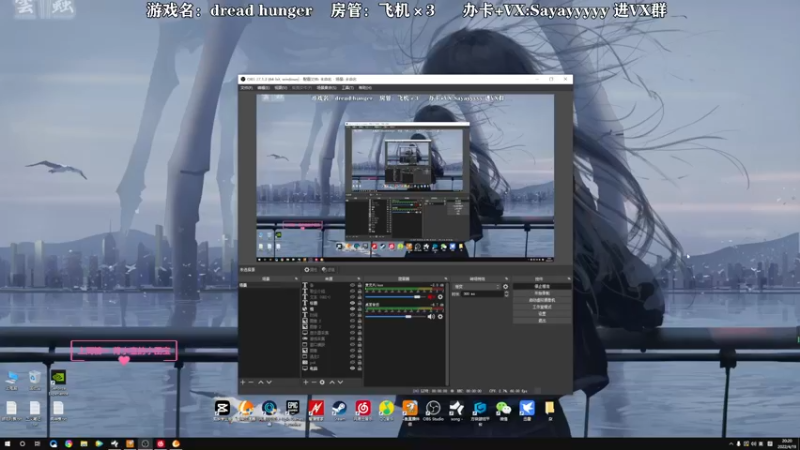The image size is (800, 450).
Task: Open the Edit (编辑) menu in OBS
Action: point(263,87)
